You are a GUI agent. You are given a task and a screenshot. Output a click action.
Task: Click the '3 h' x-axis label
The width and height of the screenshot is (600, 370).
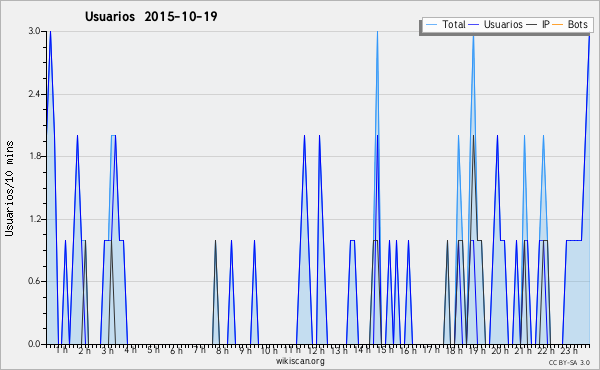(x=108, y=350)
